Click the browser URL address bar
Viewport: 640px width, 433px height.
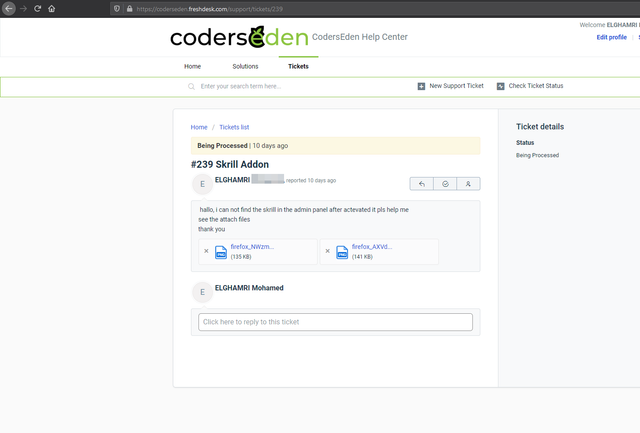[x=375, y=9]
